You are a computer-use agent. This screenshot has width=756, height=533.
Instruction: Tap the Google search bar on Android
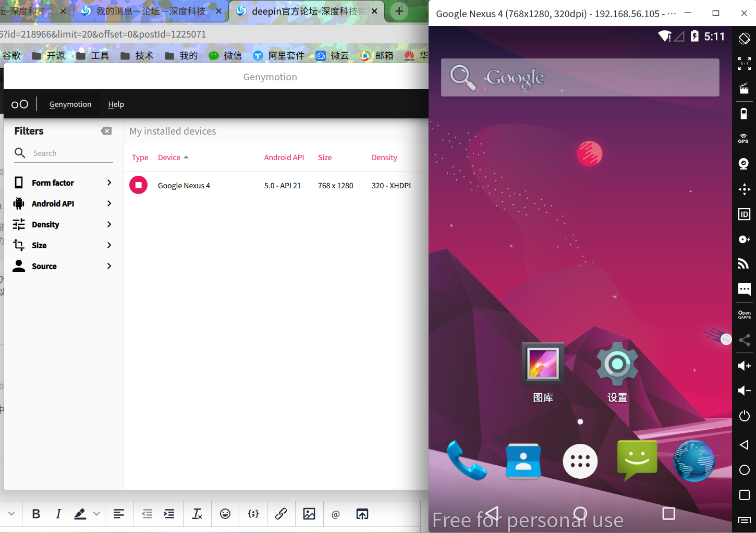coord(580,77)
